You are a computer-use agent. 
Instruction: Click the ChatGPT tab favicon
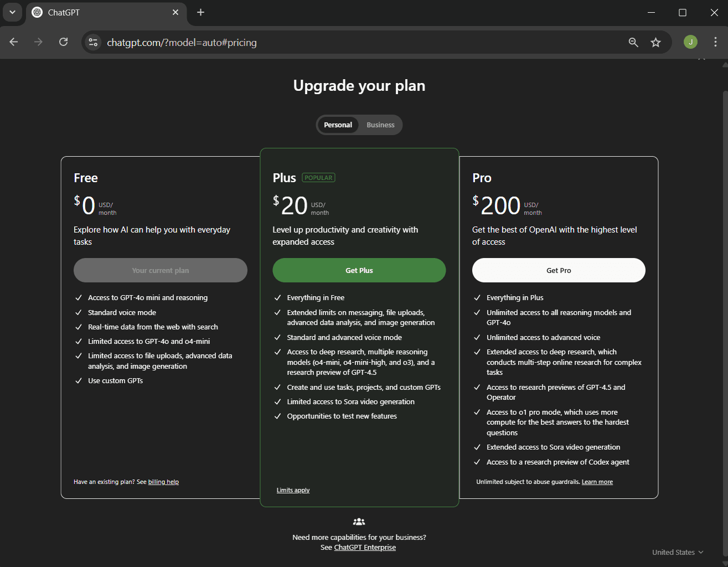pos(37,12)
